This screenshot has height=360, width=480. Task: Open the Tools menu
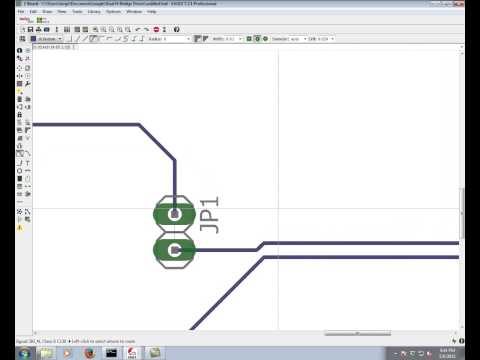click(x=77, y=12)
